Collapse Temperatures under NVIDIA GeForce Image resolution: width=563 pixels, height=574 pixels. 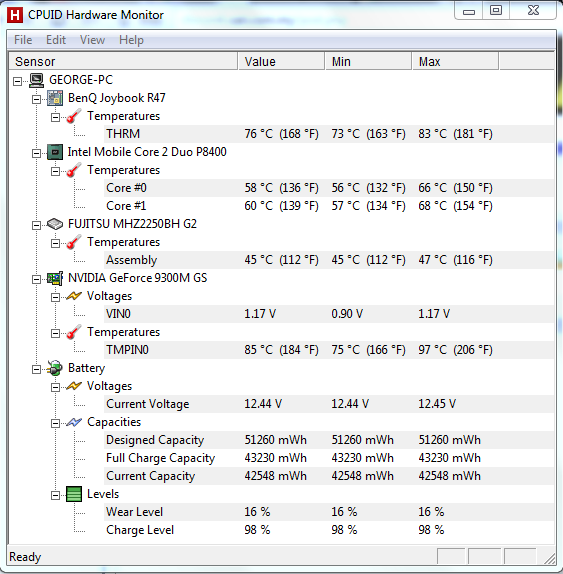55,333
